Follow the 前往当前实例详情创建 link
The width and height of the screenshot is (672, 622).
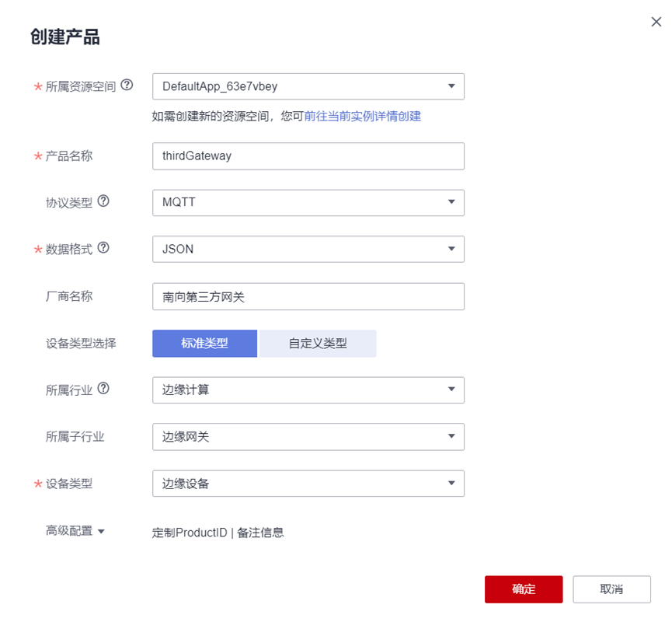[363, 116]
